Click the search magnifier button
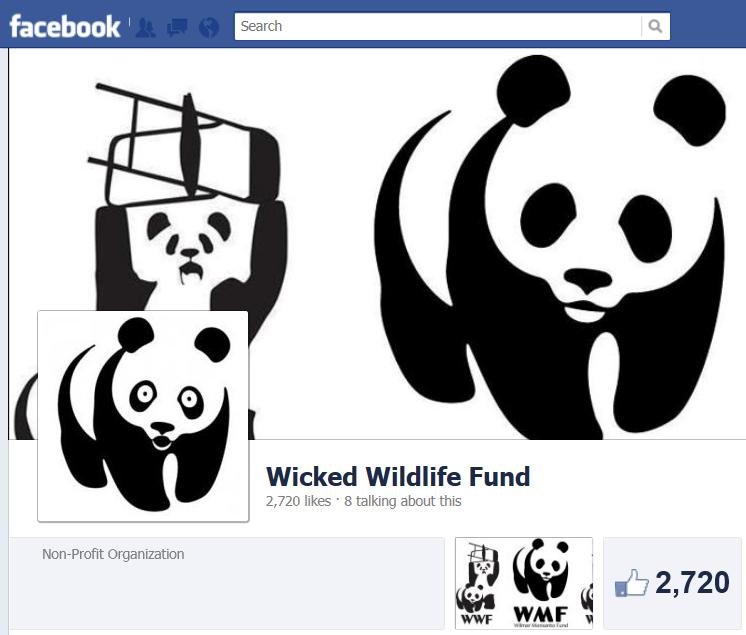 coord(655,26)
